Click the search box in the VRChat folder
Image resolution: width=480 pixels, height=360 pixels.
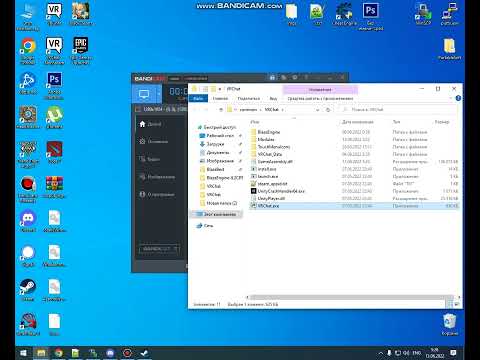[398, 109]
